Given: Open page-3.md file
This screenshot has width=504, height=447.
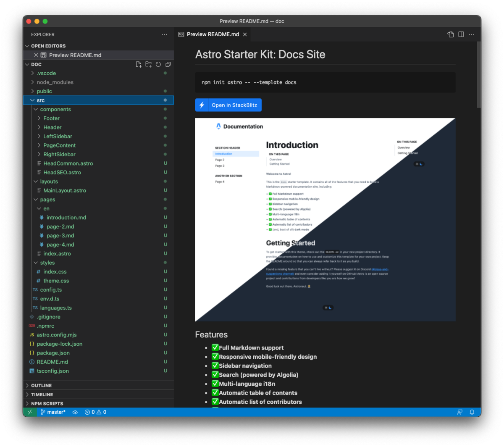Looking at the screenshot, I should [x=98, y=236].
